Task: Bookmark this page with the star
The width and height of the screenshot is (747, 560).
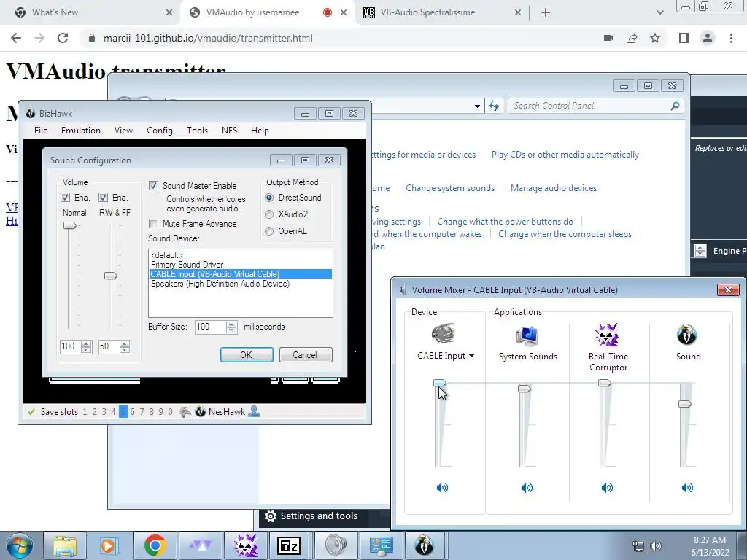Action: 655,38
